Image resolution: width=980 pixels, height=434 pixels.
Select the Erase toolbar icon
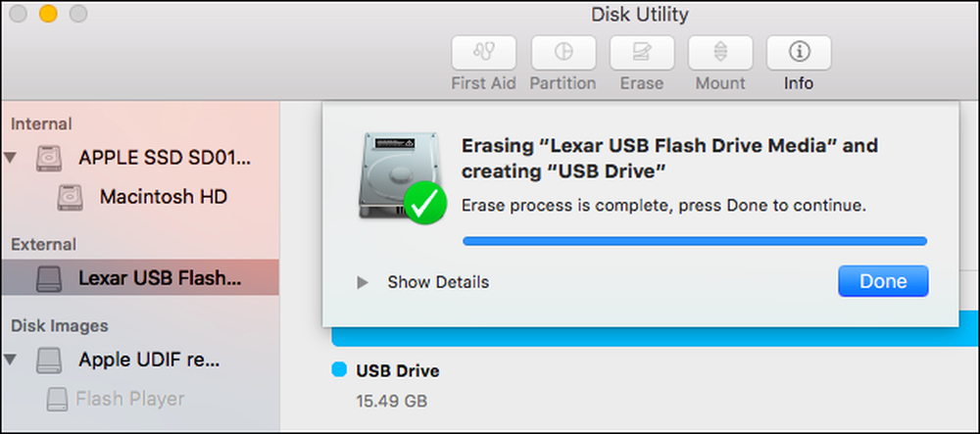pyautogui.click(x=642, y=53)
